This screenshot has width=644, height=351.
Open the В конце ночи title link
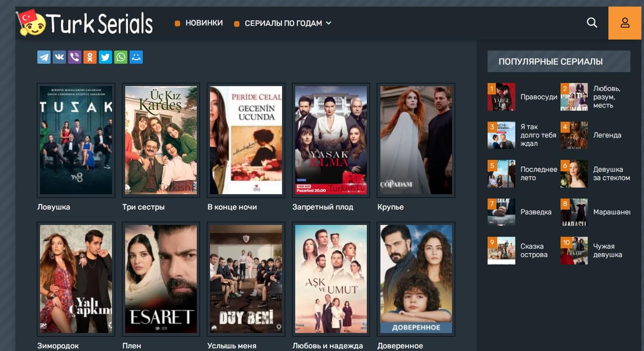(x=232, y=207)
